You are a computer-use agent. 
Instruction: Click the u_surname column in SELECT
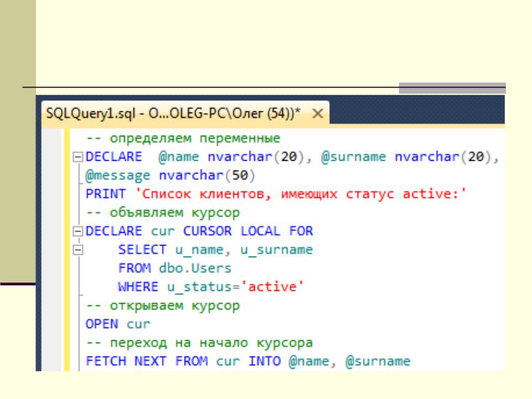coord(277,250)
